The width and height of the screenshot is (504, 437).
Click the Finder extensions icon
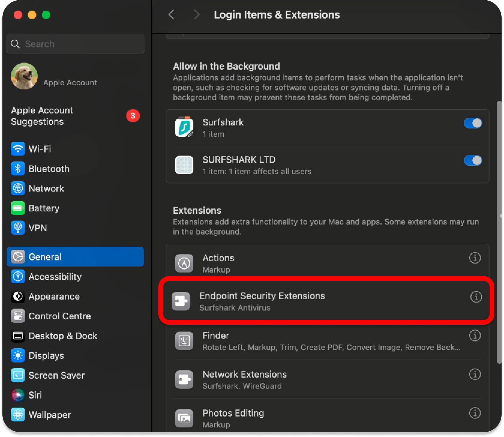click(184, 341)
